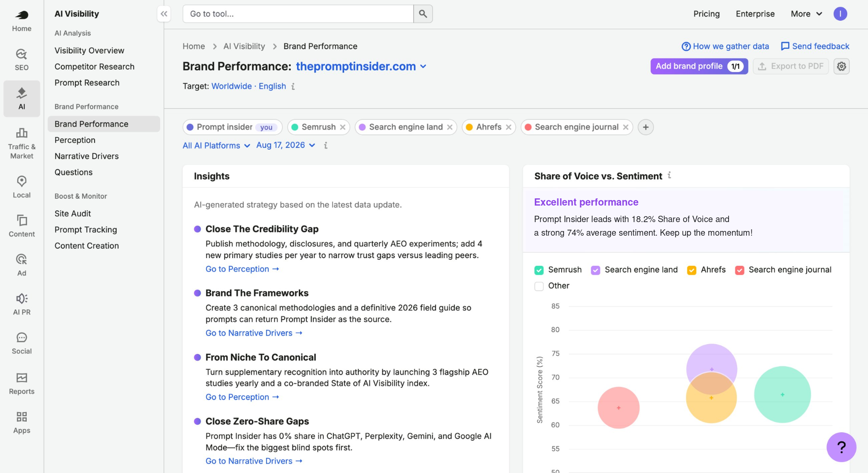This screenshot has height=473, width=868.
Task: Open the Reports icon
Action: (22, 383)
